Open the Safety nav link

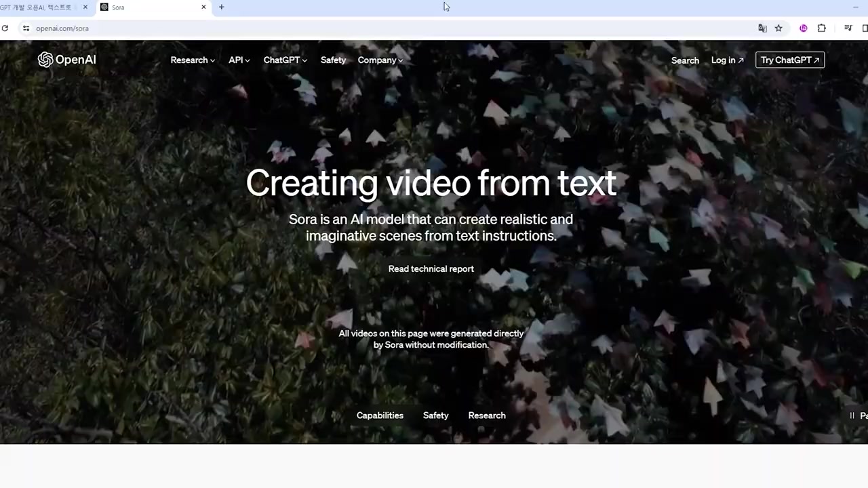[x=333, y=60]
